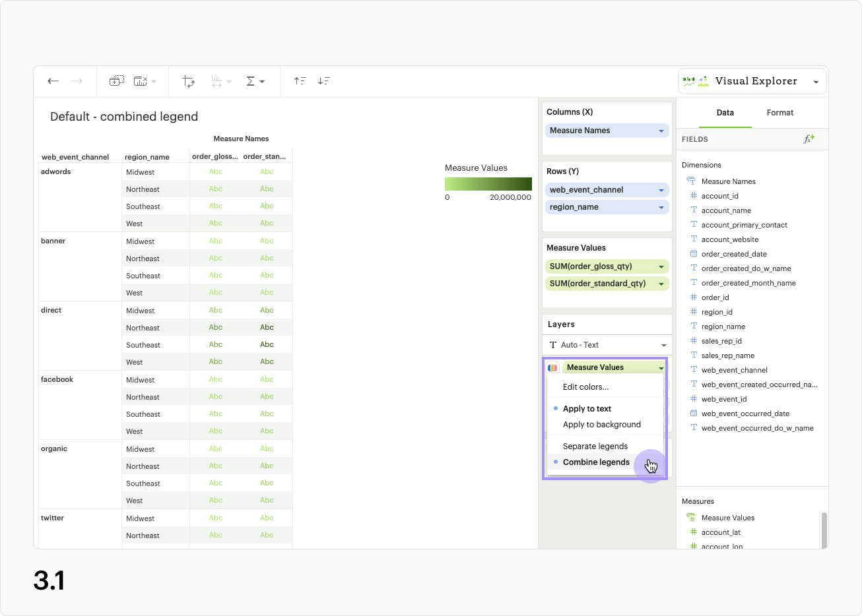The image size is (862, 616).
Task: Click the twitter row label
Action: pos(52,518)
